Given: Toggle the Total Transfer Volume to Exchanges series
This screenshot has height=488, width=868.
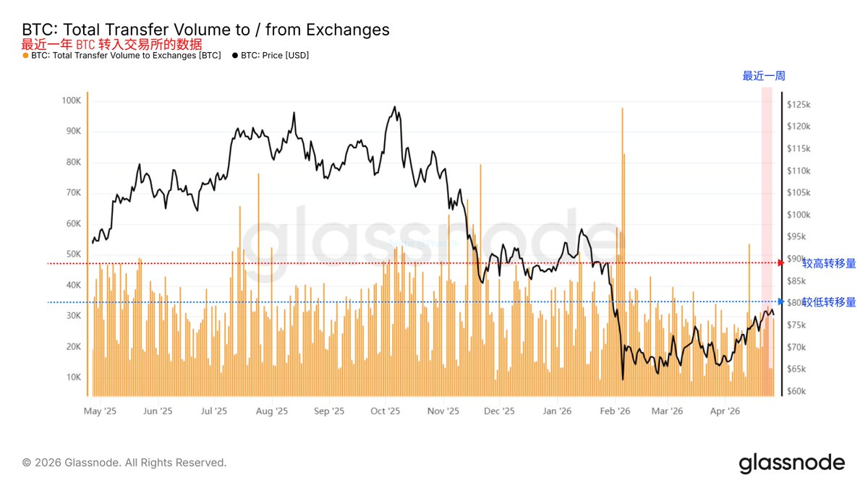Looking at the screenshot, I should tap(126, 56).
